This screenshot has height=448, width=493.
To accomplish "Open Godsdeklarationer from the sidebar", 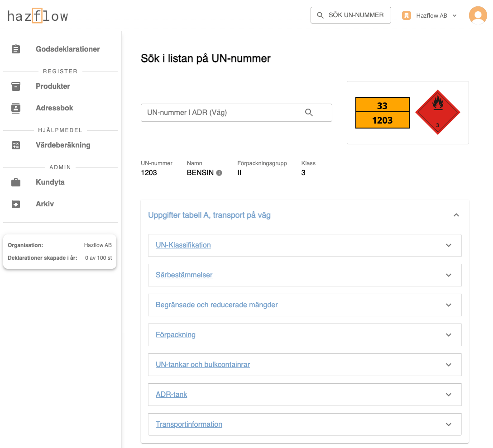I will pos(68,49).
